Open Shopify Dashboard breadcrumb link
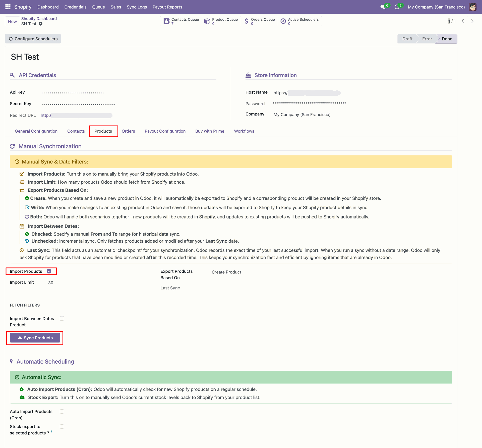 (39, 19)
